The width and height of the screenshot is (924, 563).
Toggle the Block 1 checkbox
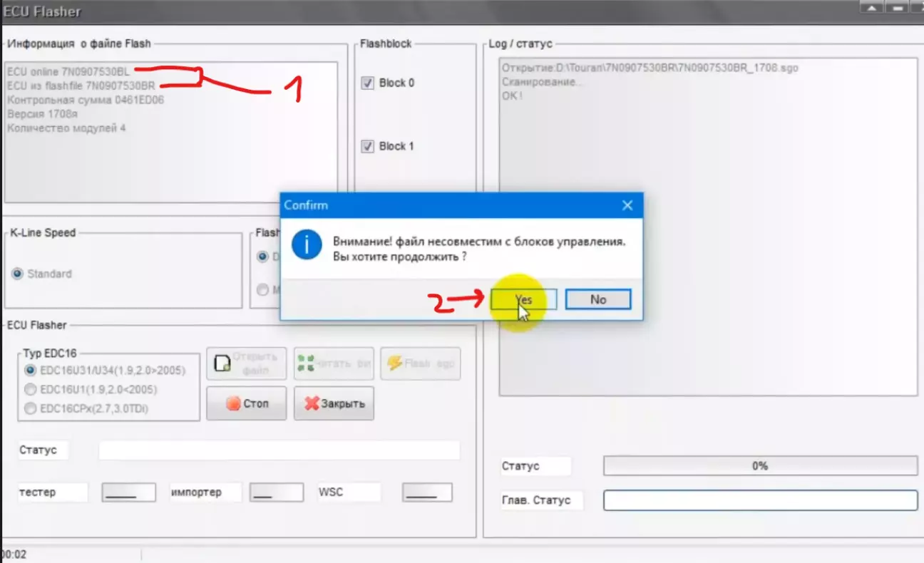tap(368, 147)
